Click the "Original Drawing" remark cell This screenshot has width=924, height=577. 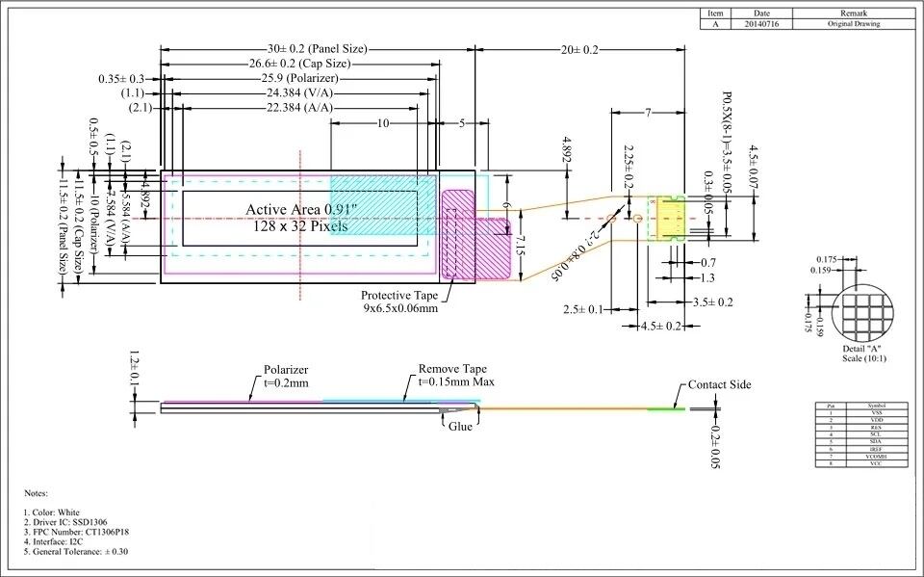click(854, 24)
